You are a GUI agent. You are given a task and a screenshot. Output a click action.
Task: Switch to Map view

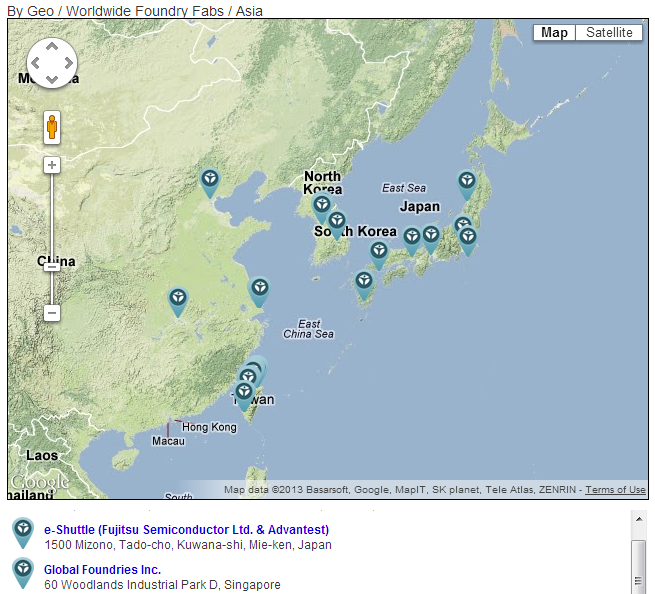click(x=554, y=33)
